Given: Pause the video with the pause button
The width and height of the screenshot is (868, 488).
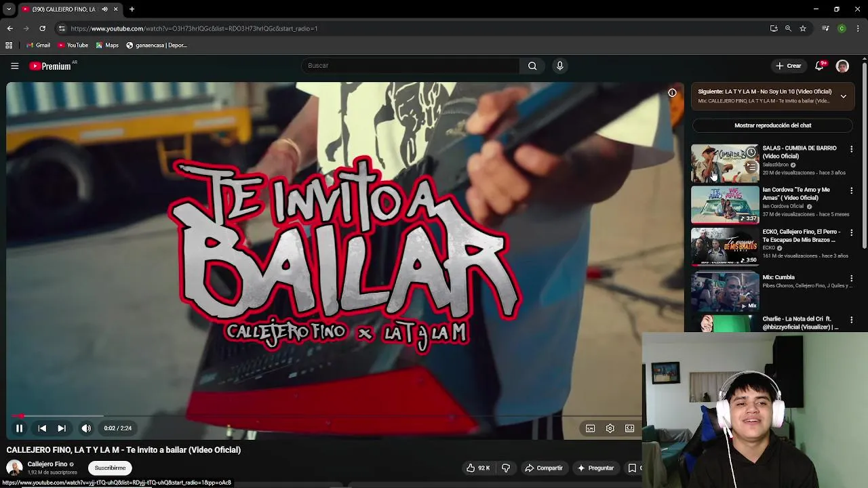Looking at the screenshot, I should coord(19,428).
